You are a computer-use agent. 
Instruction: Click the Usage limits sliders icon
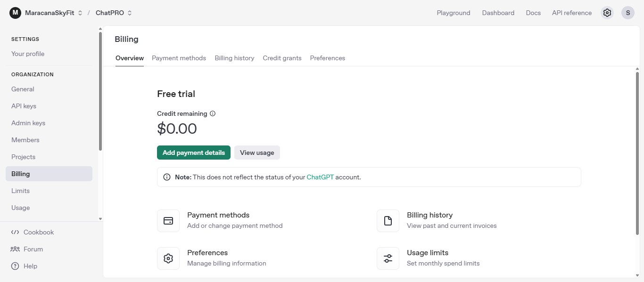[x=388, y=258]
